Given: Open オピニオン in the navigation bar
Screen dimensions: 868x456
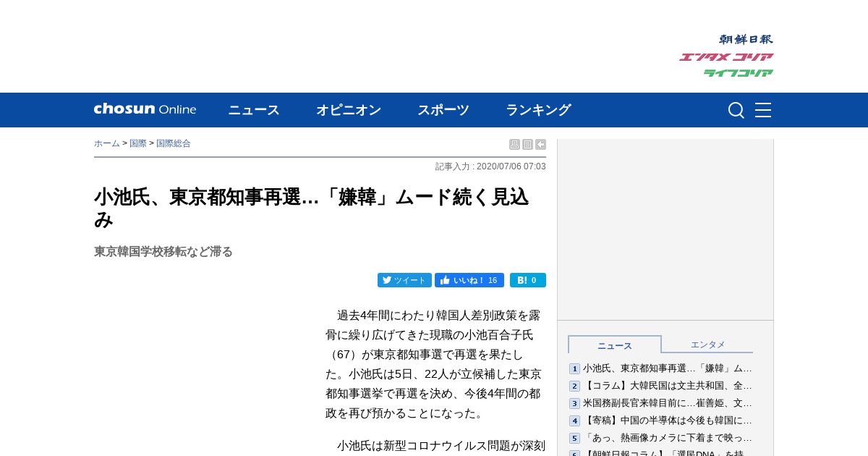Looking at the screenshot, I should 349,110.
